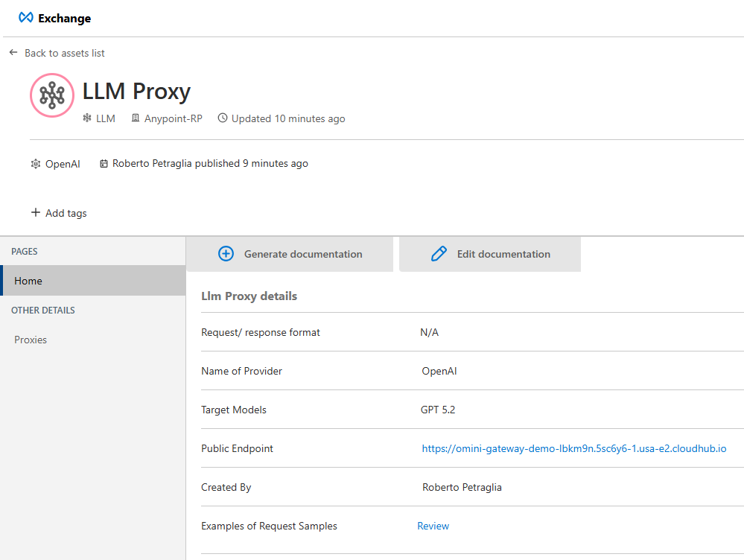744x560 pixels.
Task: Click the MuleSoft Exchange logo icon
Action: pos(25,18)
